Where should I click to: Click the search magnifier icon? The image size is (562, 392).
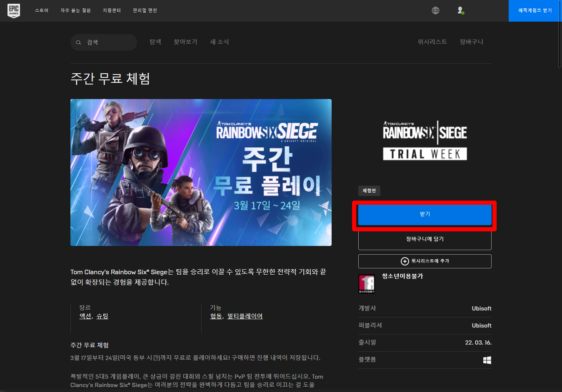coord(78,42)
